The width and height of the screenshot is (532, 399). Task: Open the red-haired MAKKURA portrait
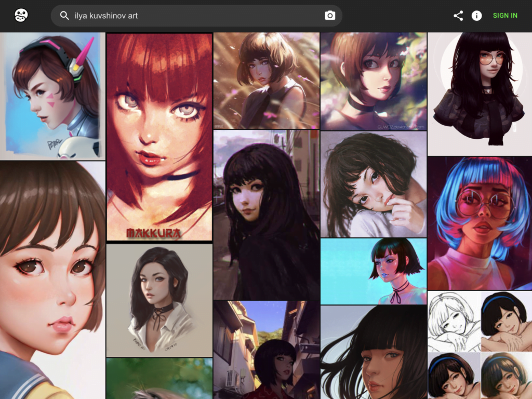click(x=159, y=137)
